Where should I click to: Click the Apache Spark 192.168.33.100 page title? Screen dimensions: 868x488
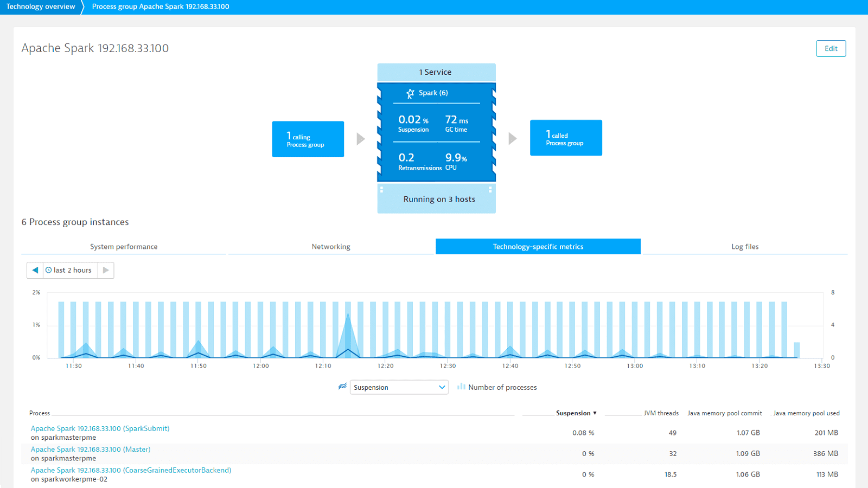coord(95,48)
